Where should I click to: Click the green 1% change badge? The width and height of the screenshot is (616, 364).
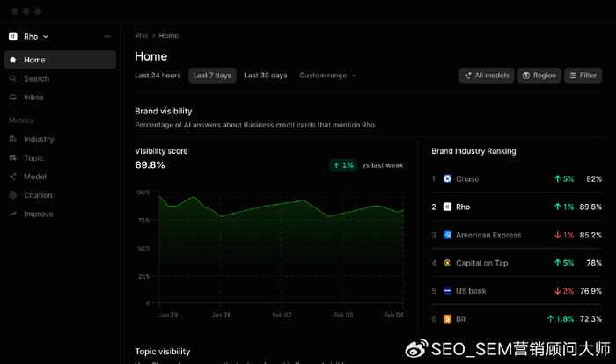343,165
